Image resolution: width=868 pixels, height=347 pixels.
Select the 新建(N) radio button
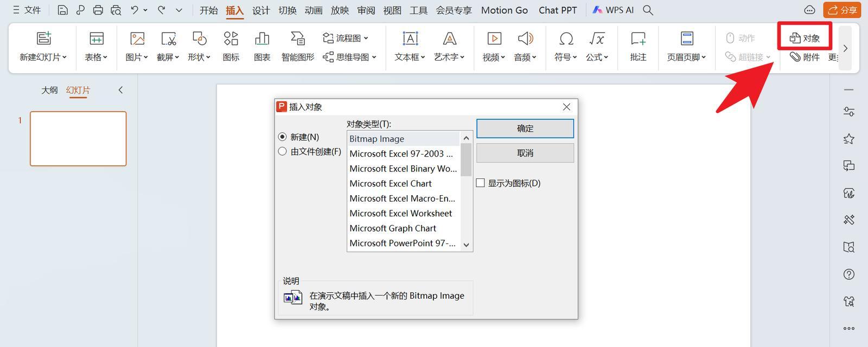(x=282, y=137)
